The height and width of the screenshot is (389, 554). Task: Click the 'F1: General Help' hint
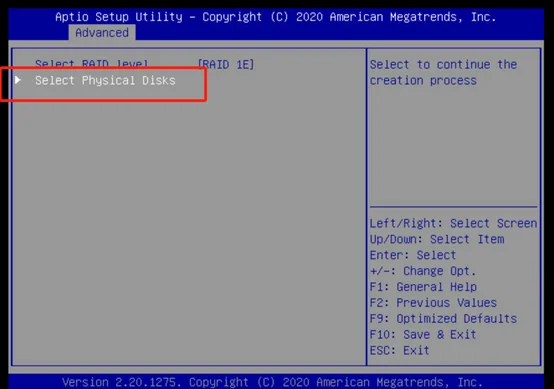click(423, 287)
